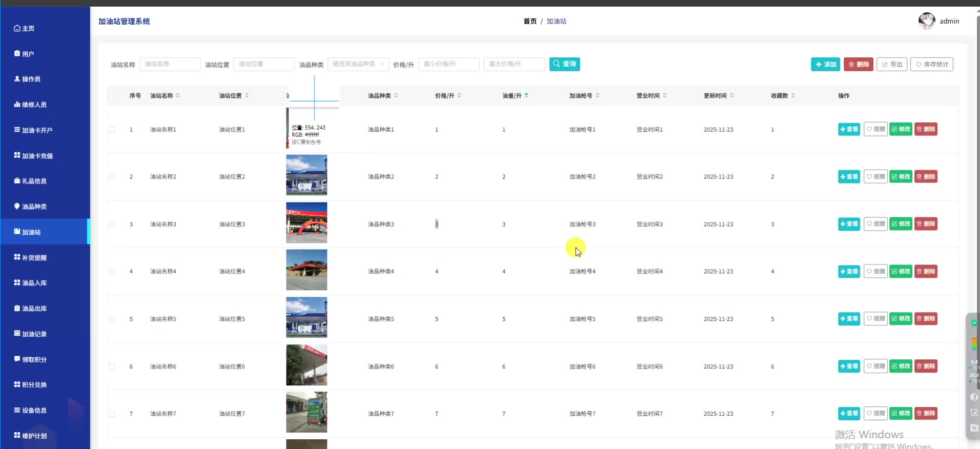Click the 礼品信息 sidebar icon
This screenshot has width=980, height=449.
17,180
